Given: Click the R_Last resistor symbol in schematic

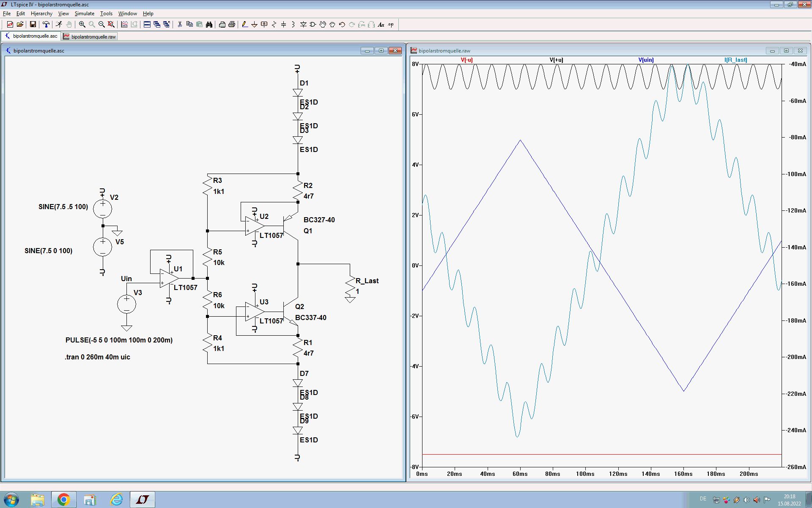Looking at the screenshot, I should click(x=350, y=287).
